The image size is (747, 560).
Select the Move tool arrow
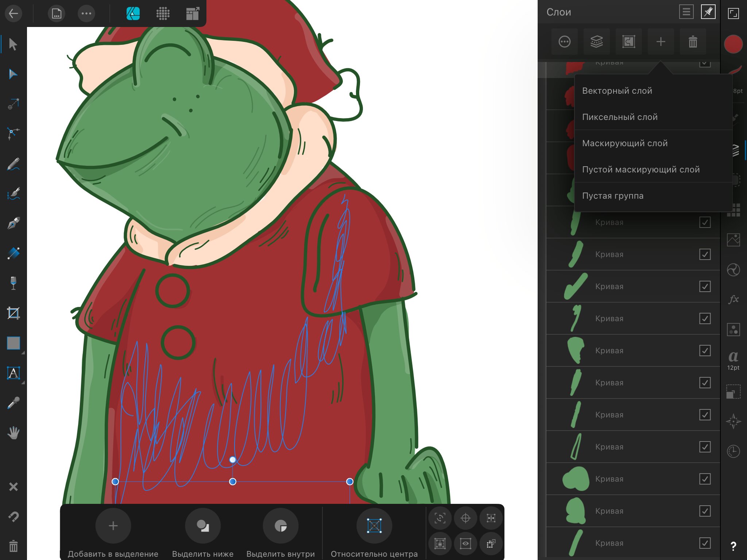point(13,44)
